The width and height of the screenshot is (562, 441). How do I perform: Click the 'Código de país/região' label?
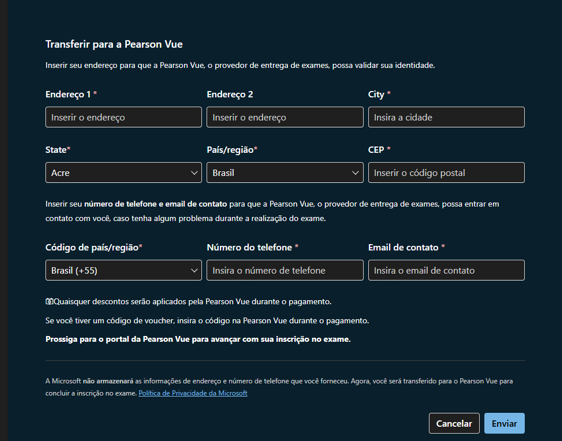[92, 247]
